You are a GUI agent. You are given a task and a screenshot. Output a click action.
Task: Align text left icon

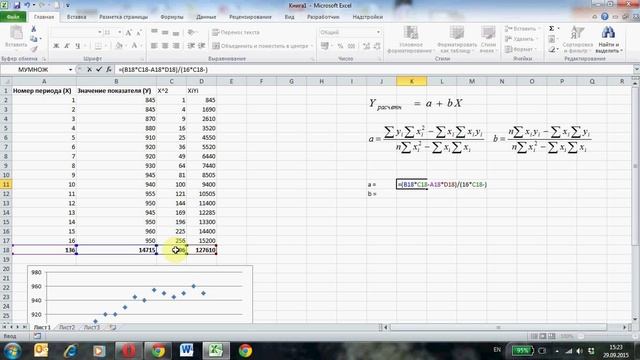click(154, 46)
